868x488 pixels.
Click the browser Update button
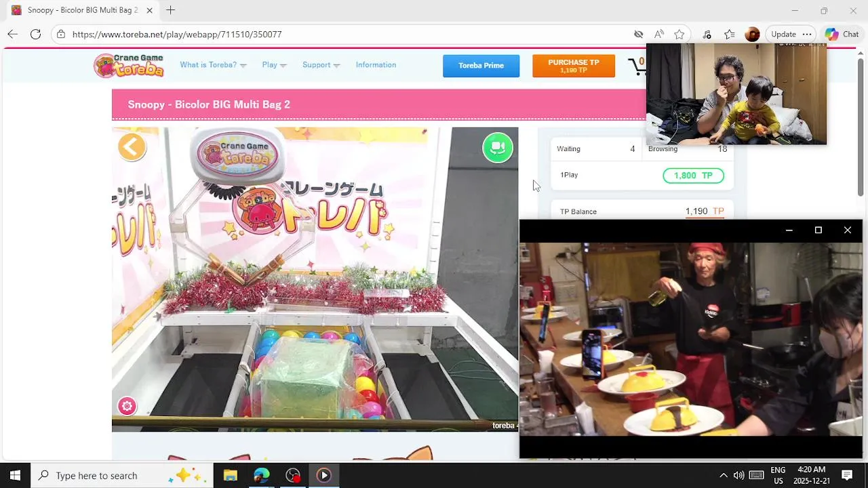pos(783,34)
